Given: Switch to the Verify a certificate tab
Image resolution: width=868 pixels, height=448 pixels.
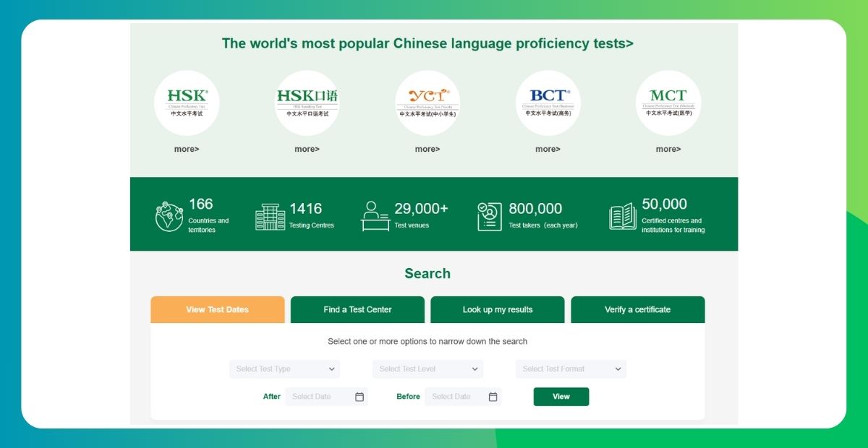Looking at the screenshot, I should (638, 310).
